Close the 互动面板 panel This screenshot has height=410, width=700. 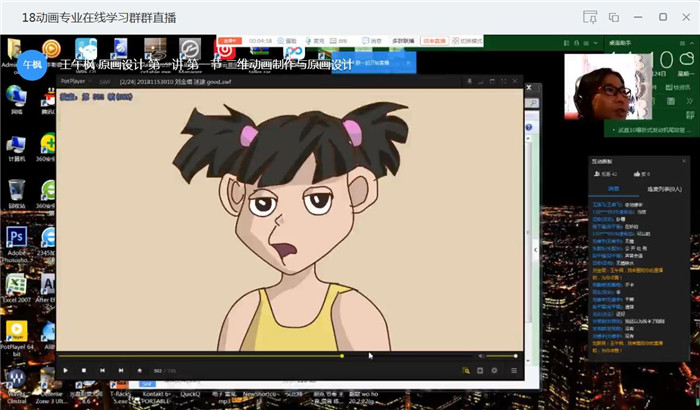(x=683, y=161)
